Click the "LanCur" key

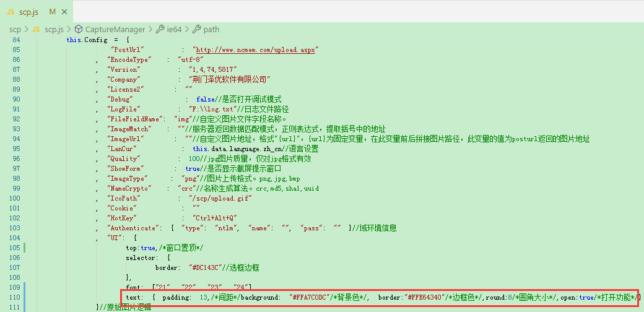click(x=122, y=148)
